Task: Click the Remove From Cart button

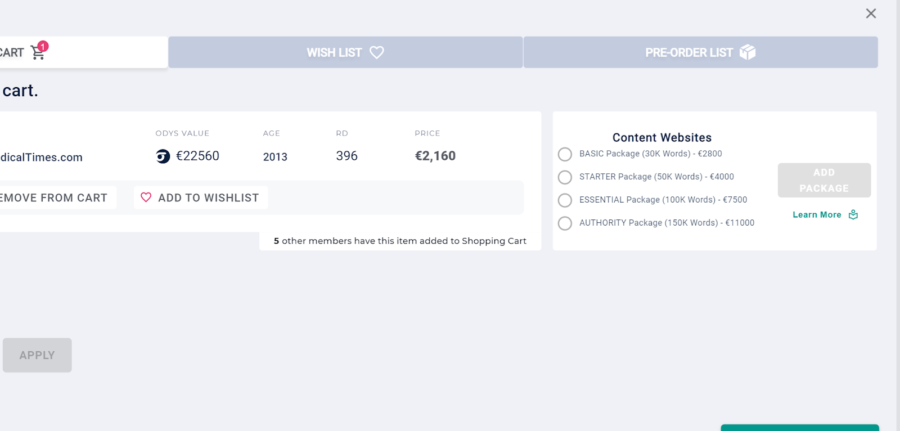Action: coord(55,198)
